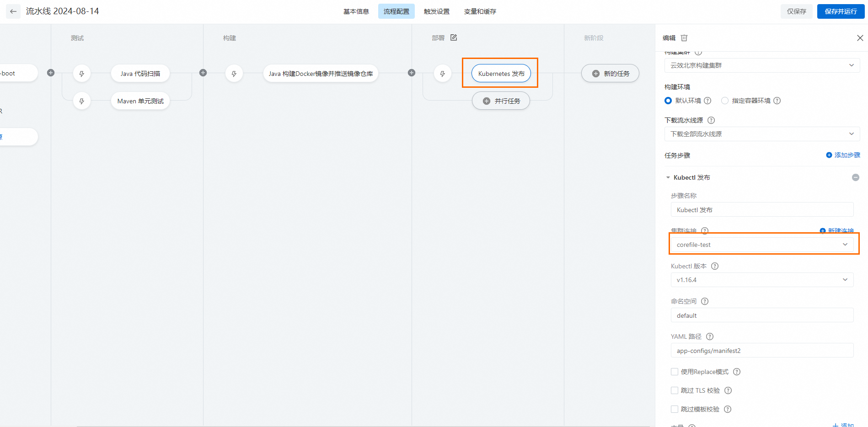Switch to the 基本信息 tab

click(356, 11)
